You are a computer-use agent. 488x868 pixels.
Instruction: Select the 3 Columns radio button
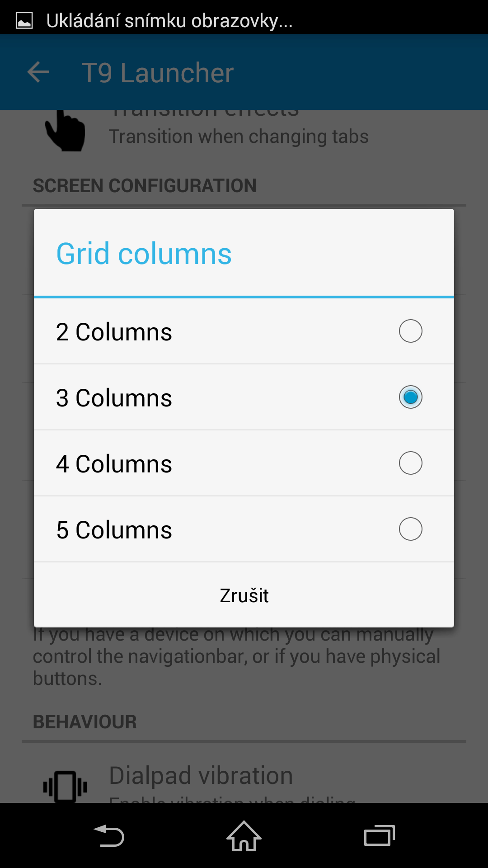[x=410, y=397]
